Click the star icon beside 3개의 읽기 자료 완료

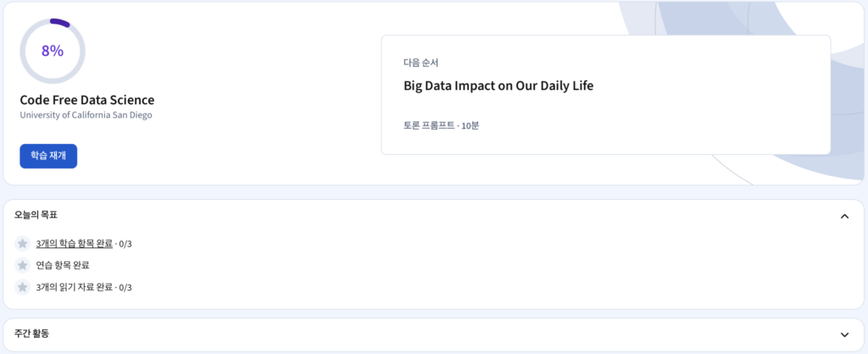(x=22, y=287)
